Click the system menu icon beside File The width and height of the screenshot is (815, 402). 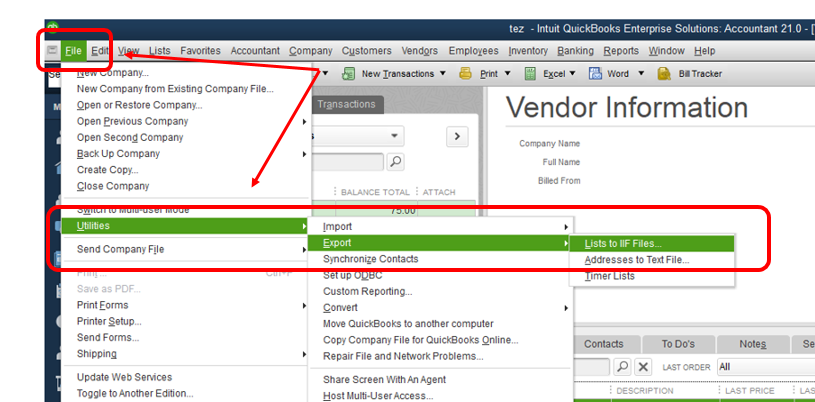(52, 51)
